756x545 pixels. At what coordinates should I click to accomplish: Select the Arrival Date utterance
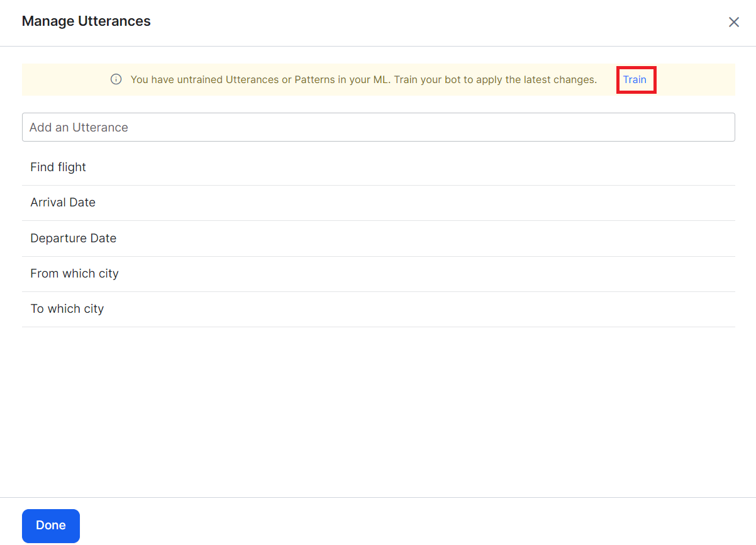63,203
